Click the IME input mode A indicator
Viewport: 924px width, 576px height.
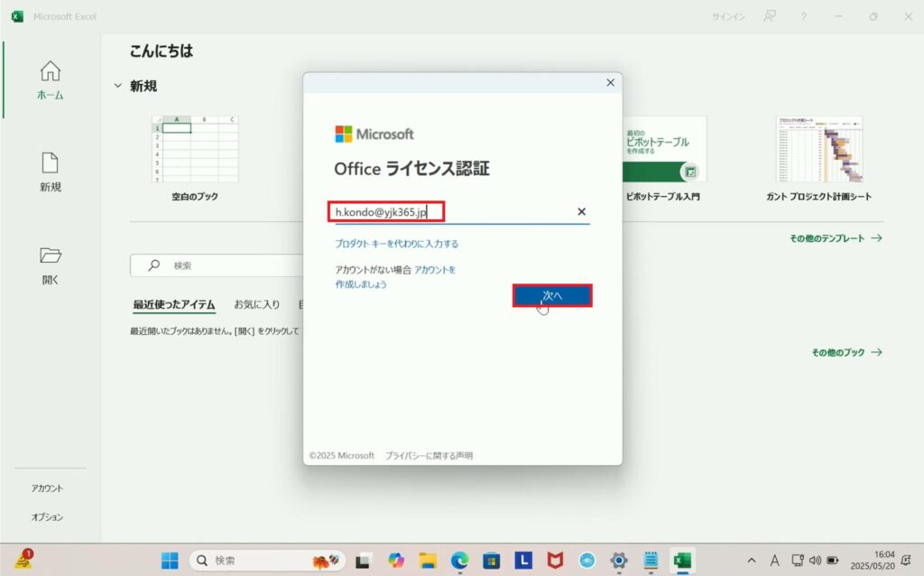point(774,560)
